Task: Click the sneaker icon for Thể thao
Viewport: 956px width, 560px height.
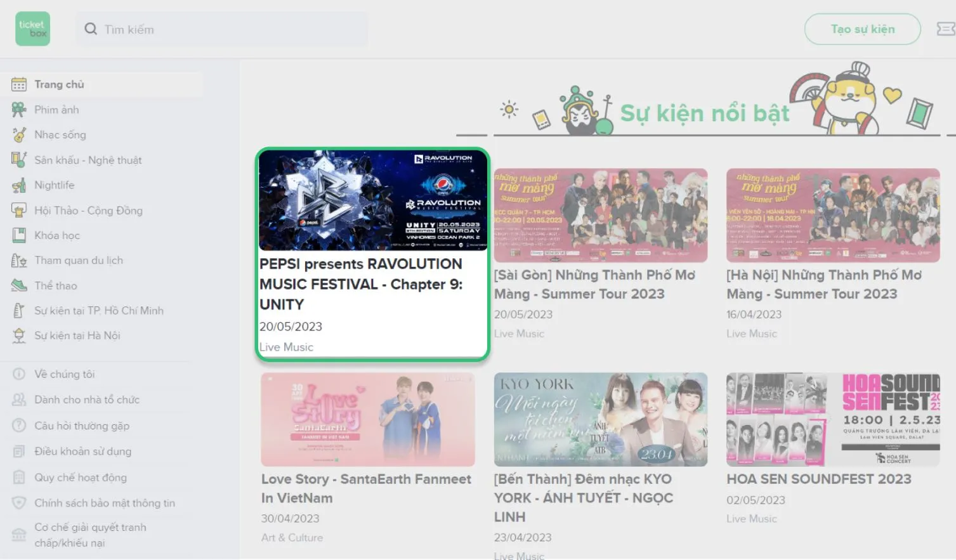Action: [x=19, y=285]
